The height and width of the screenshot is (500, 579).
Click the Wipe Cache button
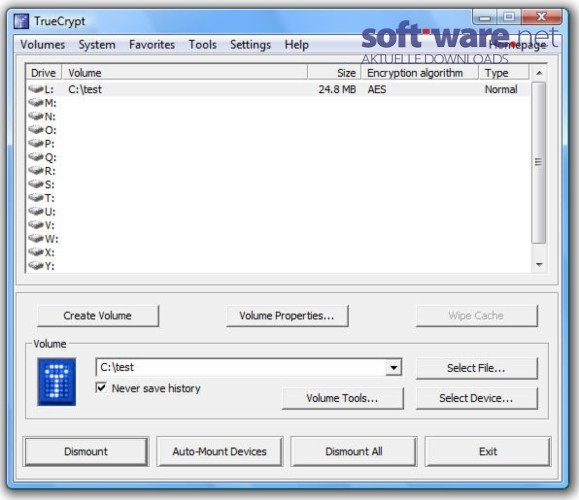coord(477,316)
